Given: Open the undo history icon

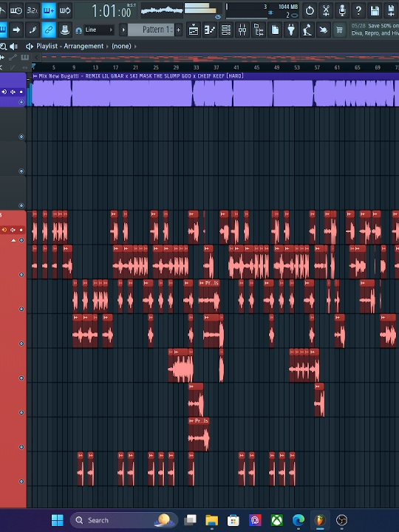Looking at the screenshot, I should point(310,10).
